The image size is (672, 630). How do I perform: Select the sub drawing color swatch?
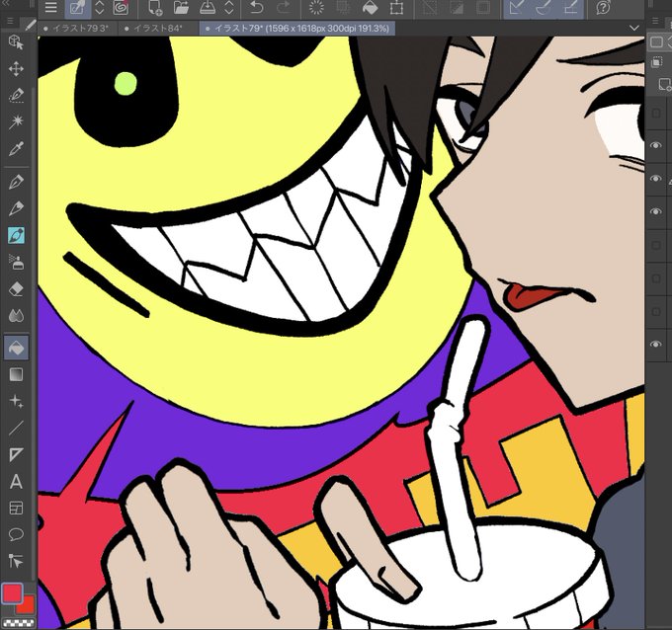tap(29, 604)
